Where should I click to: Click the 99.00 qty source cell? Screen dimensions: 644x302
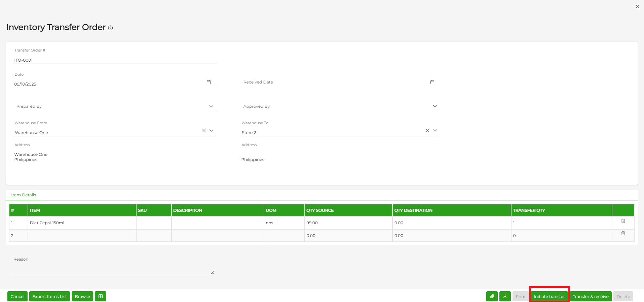click(348, 223)
